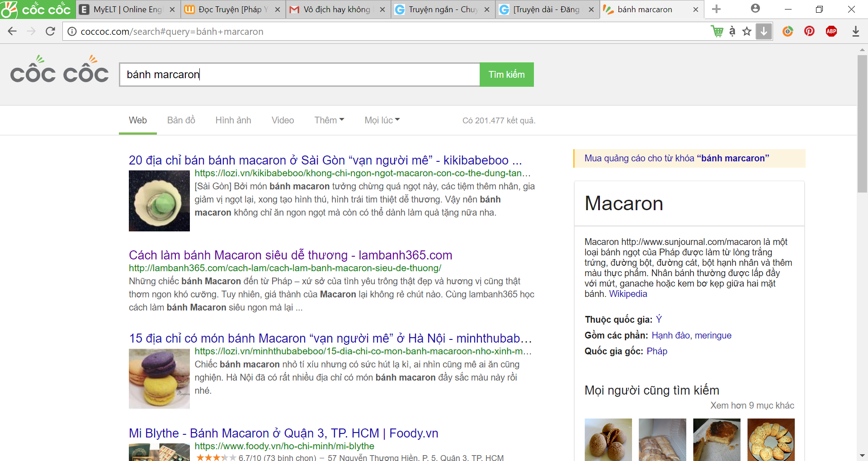Open the Adblock Plus ABP icon
868x461 pixels.
831,31
